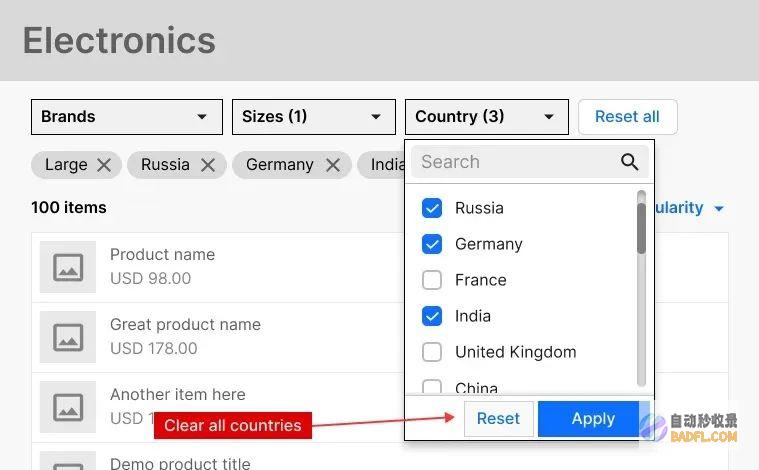
Task: Expand the Sizes (1) dropdown
Action: click(313, 117)
